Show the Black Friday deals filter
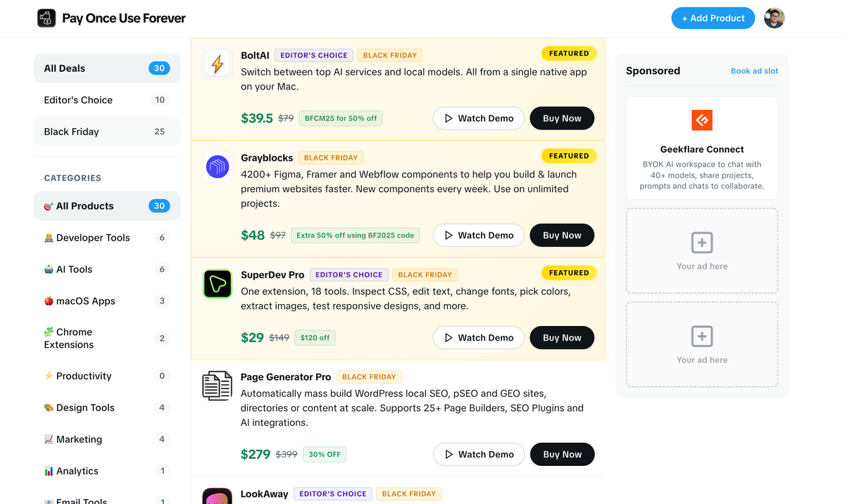The height and width of the screenshot is (504, 845). pyautogui.click(x=107, y=132)
